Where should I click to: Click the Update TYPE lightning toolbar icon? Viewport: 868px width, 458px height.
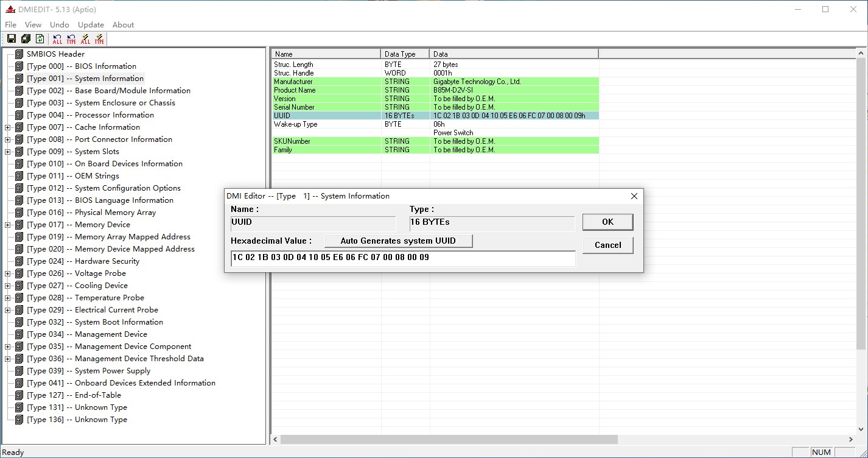(99, 39)
